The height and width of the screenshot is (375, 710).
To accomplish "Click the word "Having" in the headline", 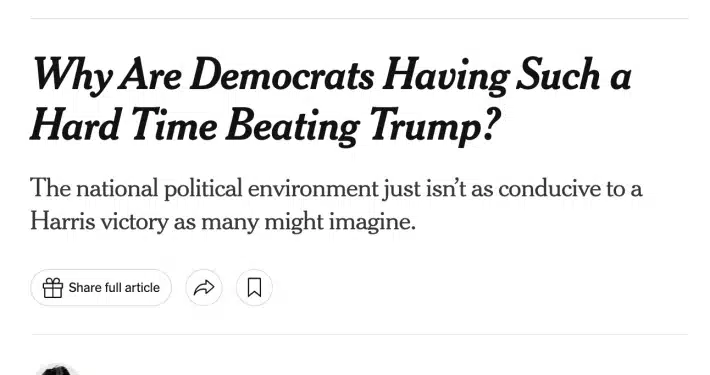I will [x=446, y=77].
